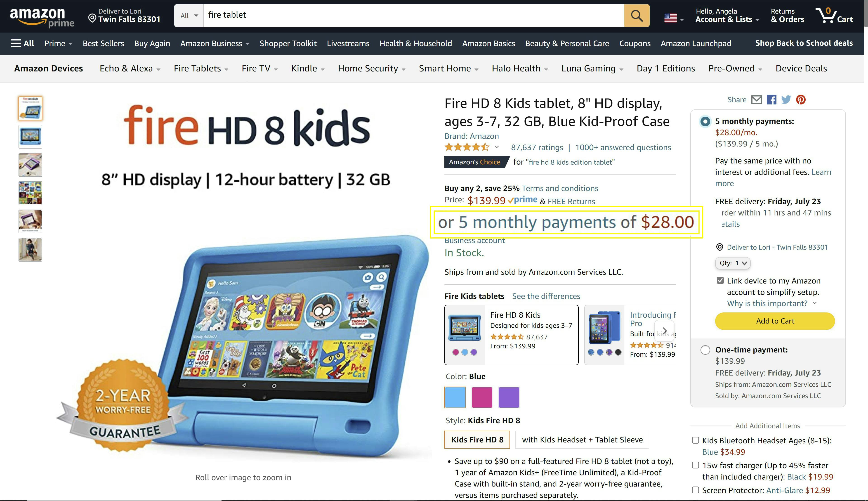Check the Kids Bluetooth Headset add-on
This screenshot has width=868, height=501.
pyautogui.click(x=695, y=440)
